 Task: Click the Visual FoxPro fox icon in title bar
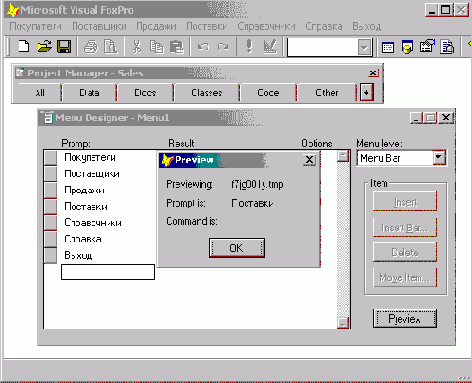click(13, 10)
